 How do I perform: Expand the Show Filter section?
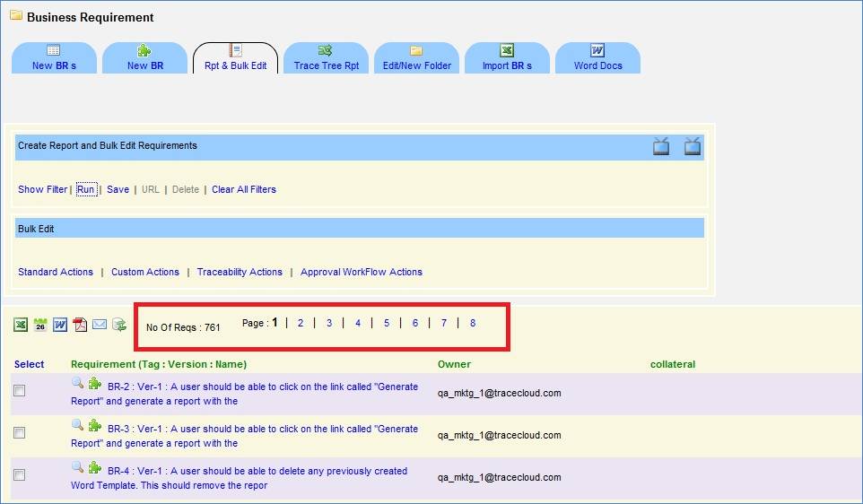(42, 189)
